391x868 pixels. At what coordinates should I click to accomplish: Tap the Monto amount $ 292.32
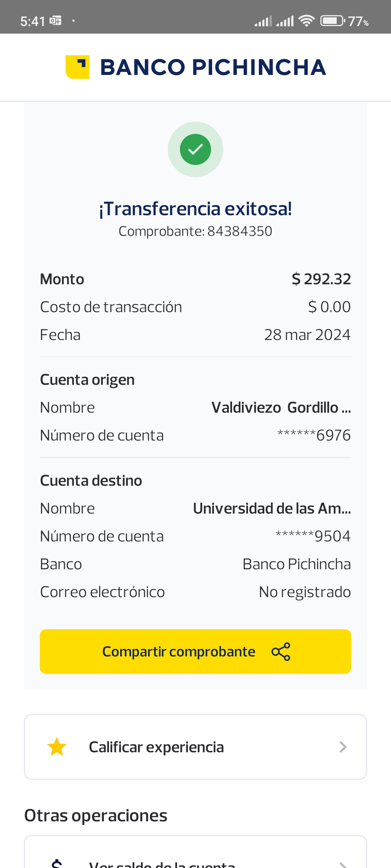pos(321,279)
